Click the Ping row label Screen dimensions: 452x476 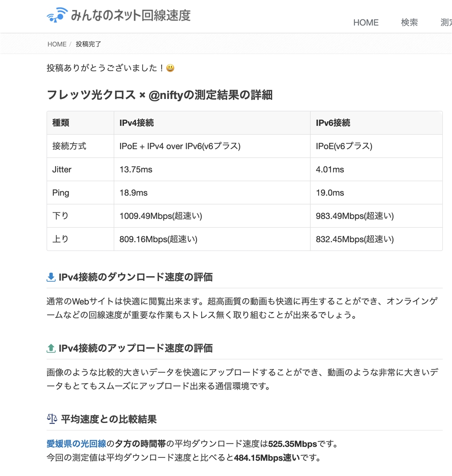[61, 193]
